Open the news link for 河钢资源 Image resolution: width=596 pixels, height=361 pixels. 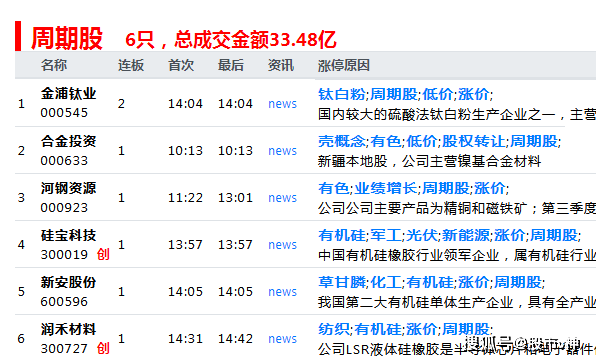pyautogui.click(x=282, y=198)
